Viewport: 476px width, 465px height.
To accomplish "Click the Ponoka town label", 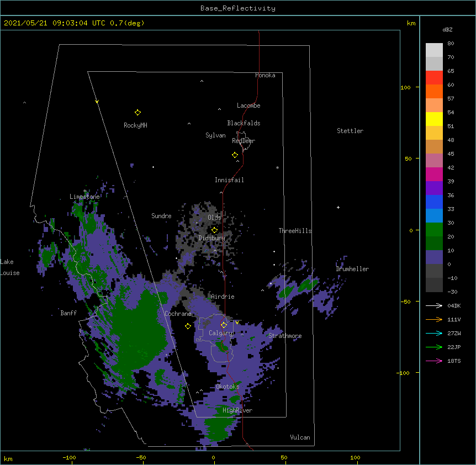I will 265,75.
